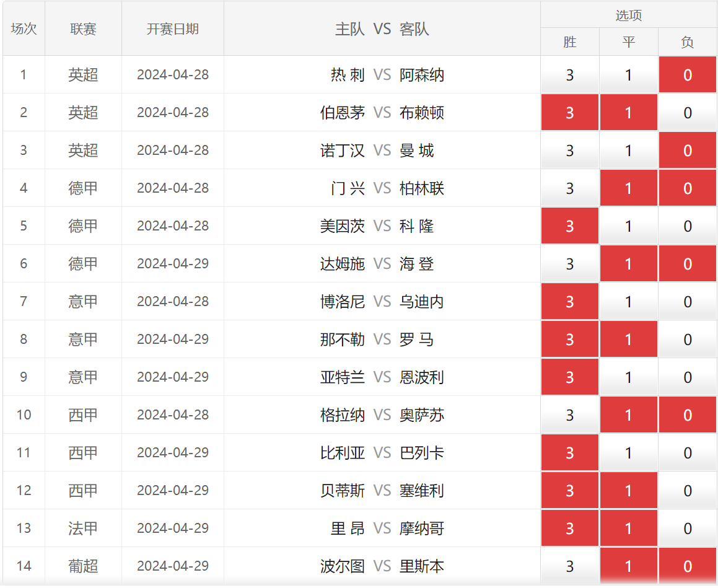718x588 pixels.
Task: Deselect win option 3 for 亚特兰 vs 恩波利
Action: [x=570, y=377]
